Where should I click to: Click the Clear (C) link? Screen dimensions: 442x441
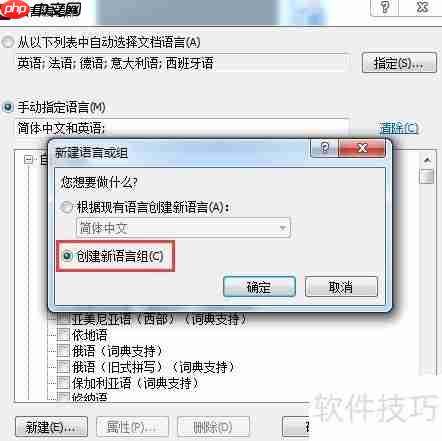point(398,128)
